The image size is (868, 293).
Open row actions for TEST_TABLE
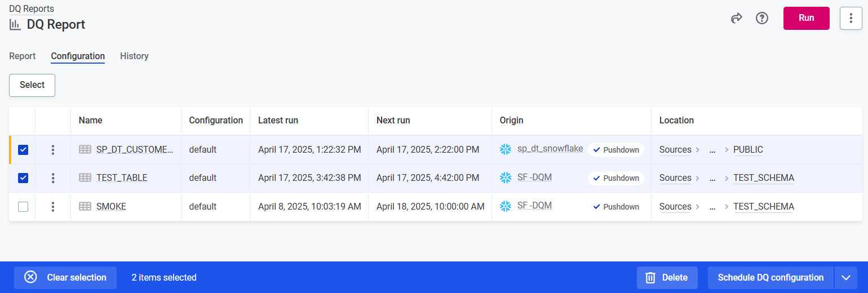[53, 178]
